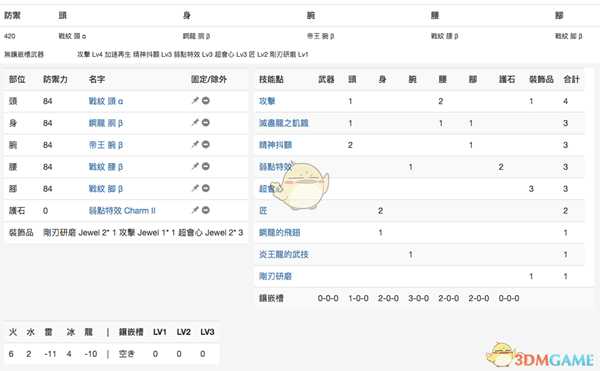Open the 超會心 skill link
This screenshot has height=371, width=600.
pyautogui.click(x=271, y=189)
